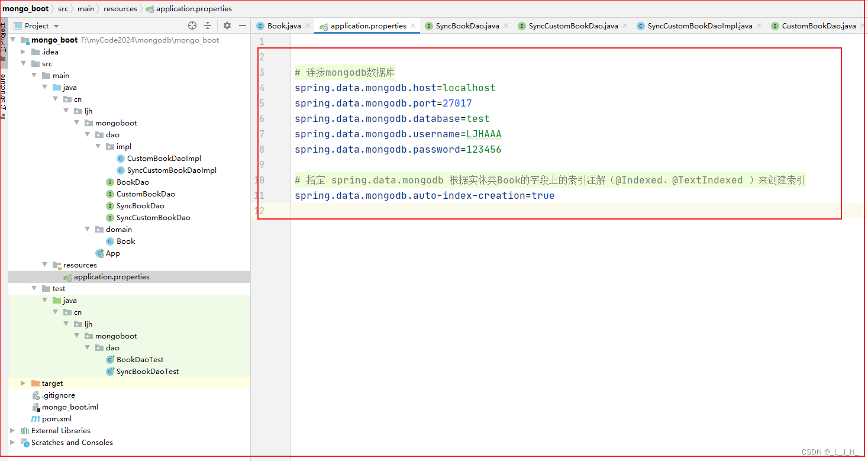Image resolution: width=868 pixels, height=461 pixels.
Task: Click resources breadcrumb in navigation bar
Action: pos(120,9)
